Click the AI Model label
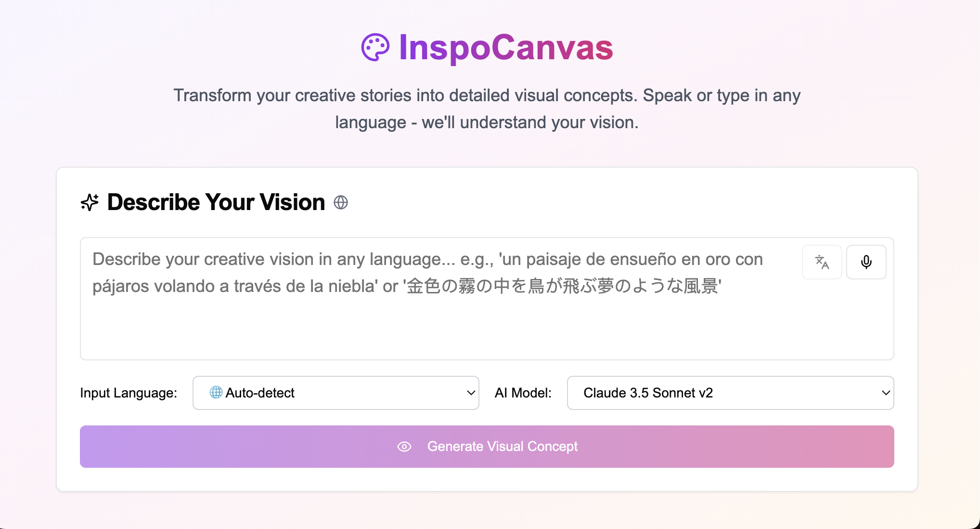The height and width of the screenshot is (529, 980). 523,393
